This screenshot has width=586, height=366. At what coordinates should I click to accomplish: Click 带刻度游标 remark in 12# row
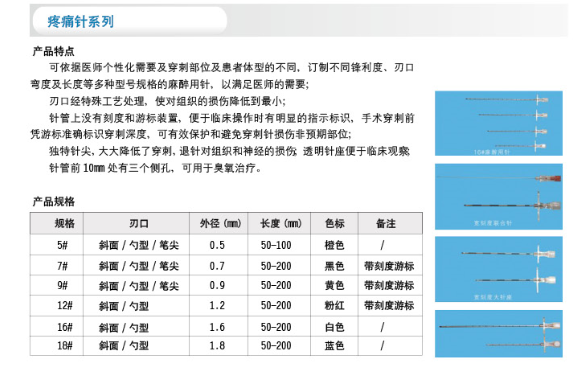click(x=389, y=305)
